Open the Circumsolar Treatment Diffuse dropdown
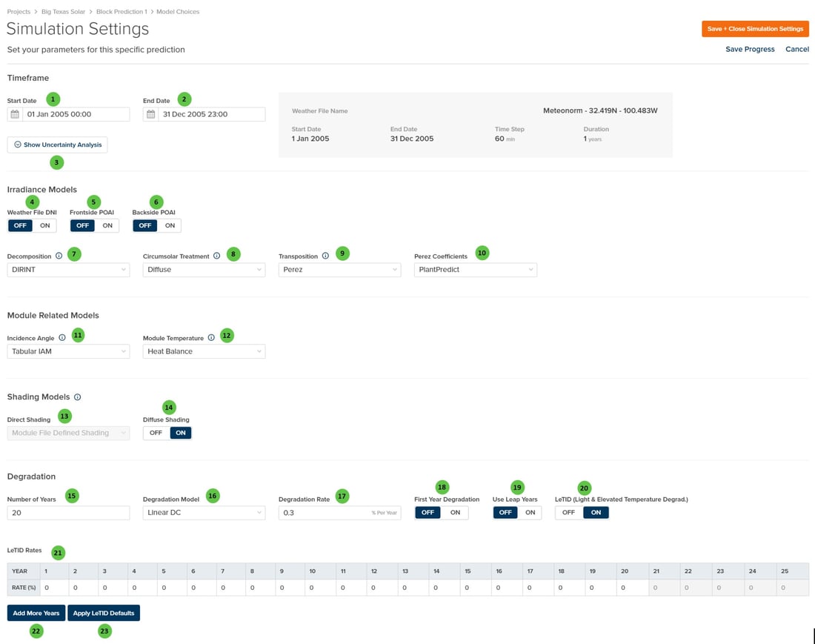The image size is (815, 644). pyautogui.click(x=204, y=270)
